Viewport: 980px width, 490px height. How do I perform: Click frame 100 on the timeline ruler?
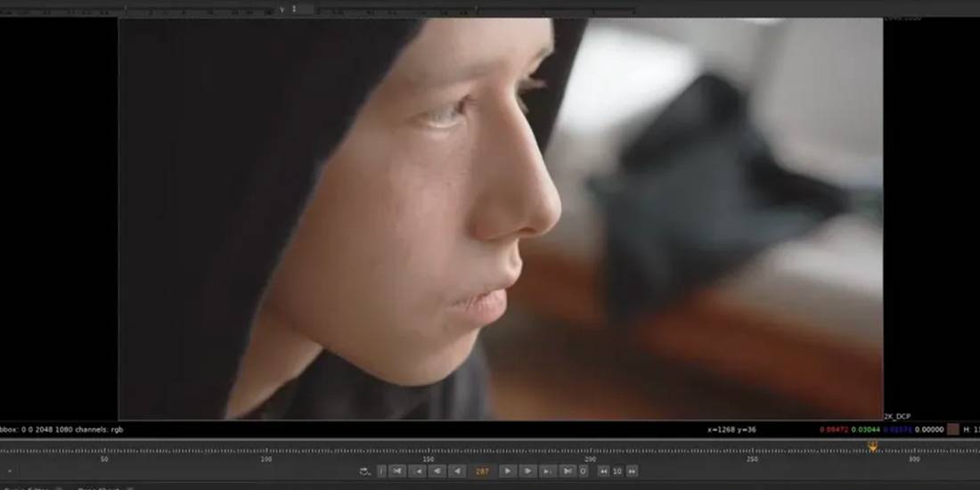(266, 460)
